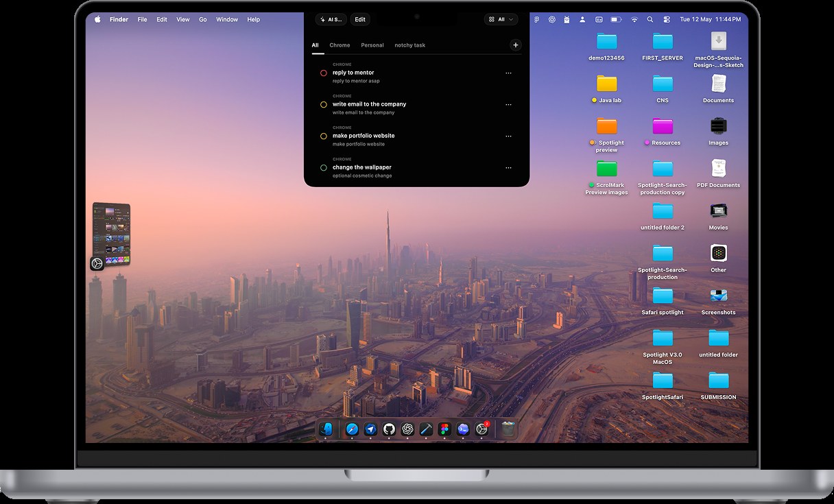The height and width of the screenshot is (504, 834).
Task: Click 'optional cosmetic change' description text
Action: coord(362,176)
